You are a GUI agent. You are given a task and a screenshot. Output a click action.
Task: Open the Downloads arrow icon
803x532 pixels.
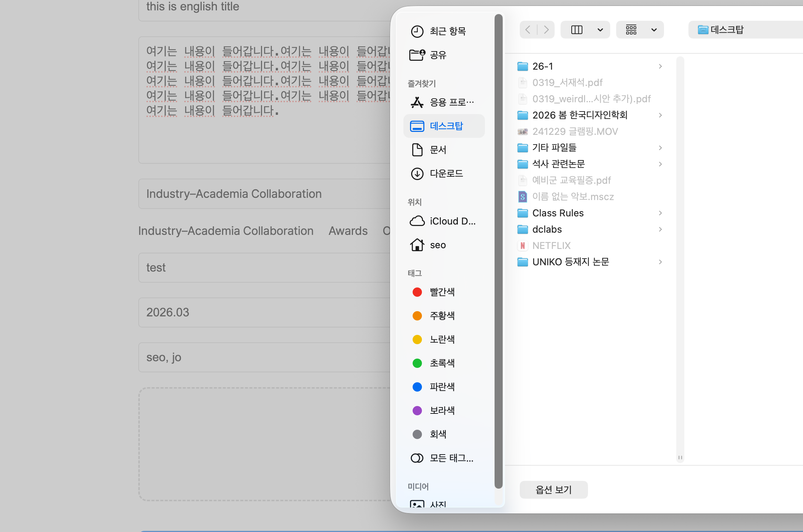point(417,173)
